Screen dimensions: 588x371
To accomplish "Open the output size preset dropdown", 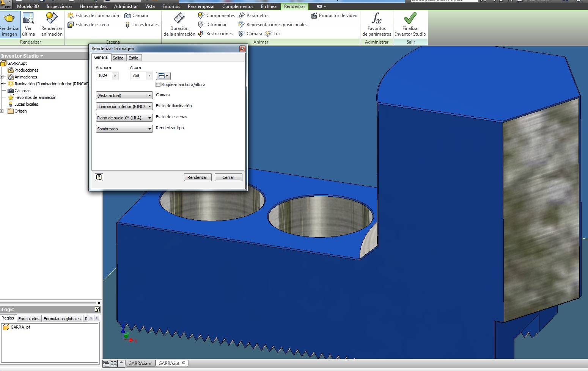I will [x=163, y=76].
